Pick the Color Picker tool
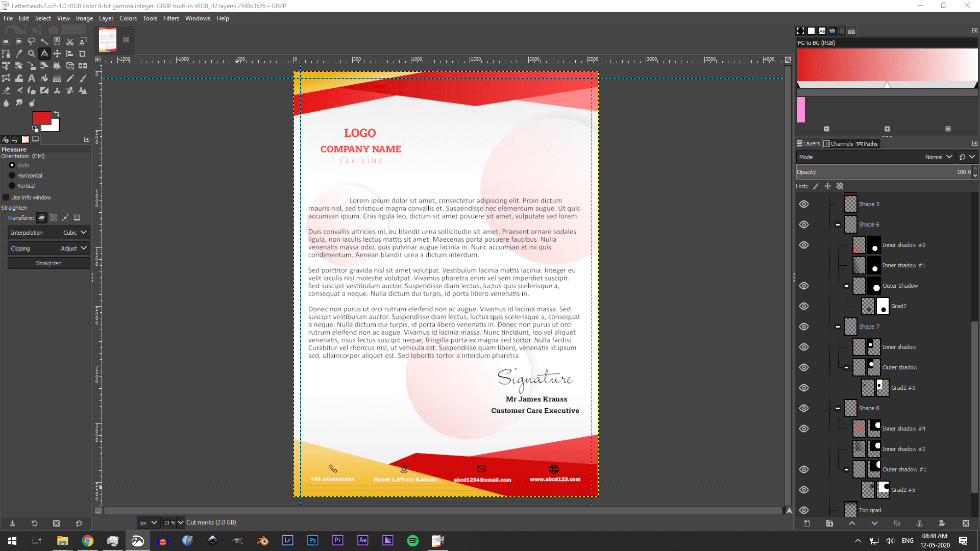This screenshot has height=551, width=980. click(19, 54)
